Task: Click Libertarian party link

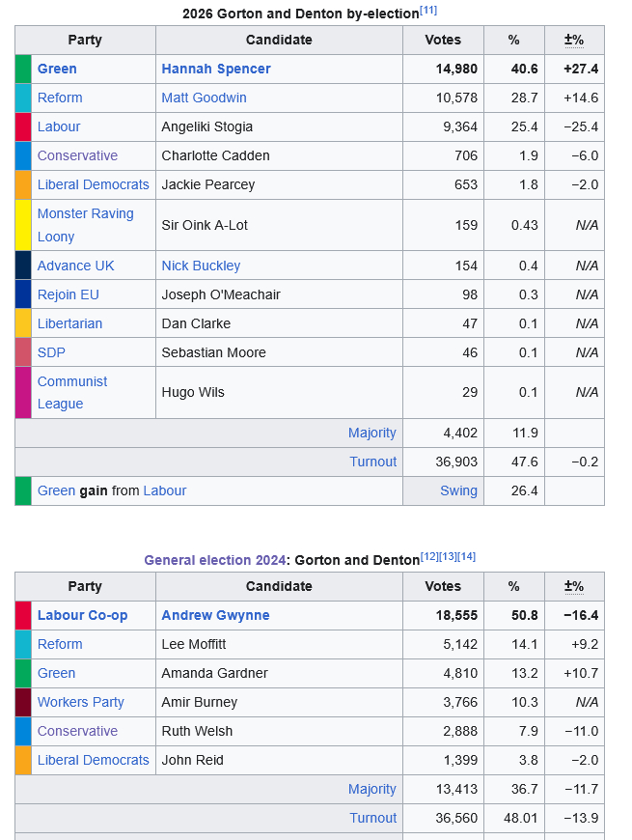Action: click(69, 323)
